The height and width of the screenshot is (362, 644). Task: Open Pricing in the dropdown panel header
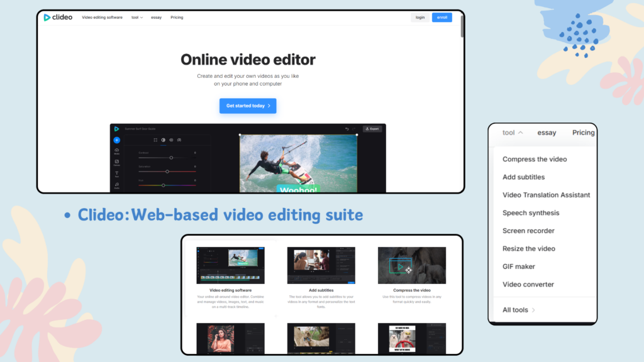pos(583,133)
